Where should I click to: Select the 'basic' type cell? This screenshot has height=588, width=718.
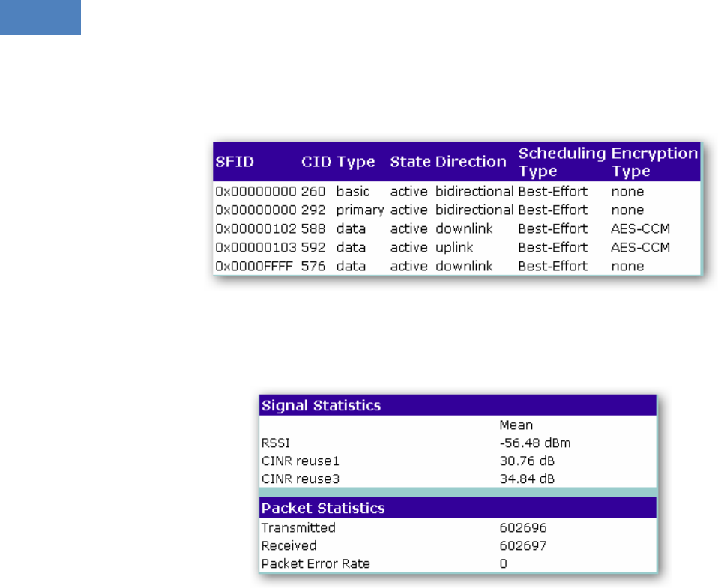(352, 191)
